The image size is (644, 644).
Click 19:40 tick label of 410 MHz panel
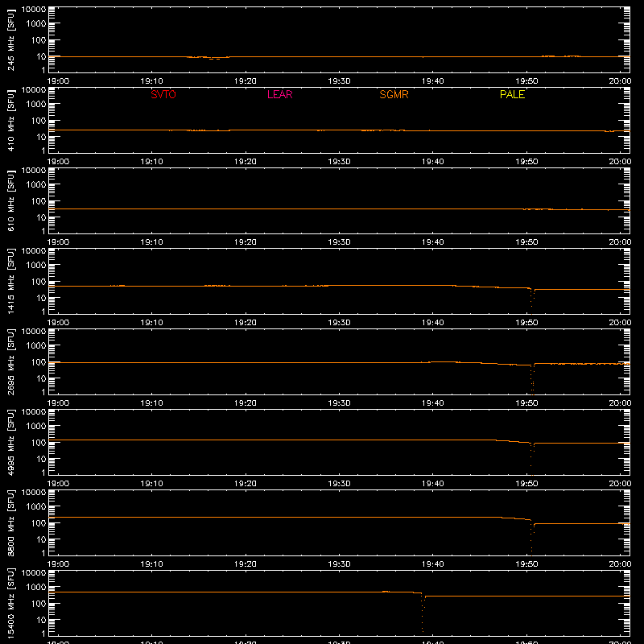click(x=432, y=162)
